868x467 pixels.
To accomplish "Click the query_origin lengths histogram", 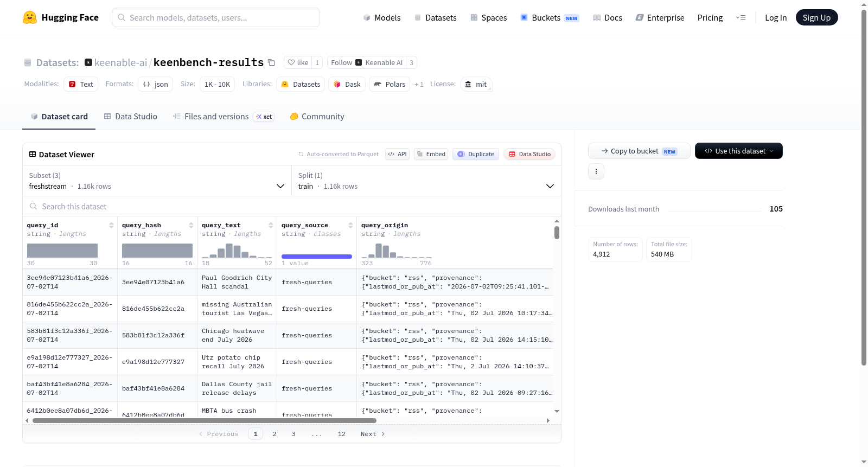I will click(397, 251).
